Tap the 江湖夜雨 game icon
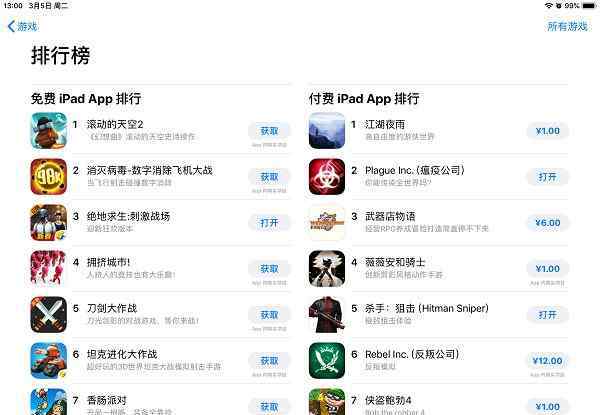 (x=327, y=131)
